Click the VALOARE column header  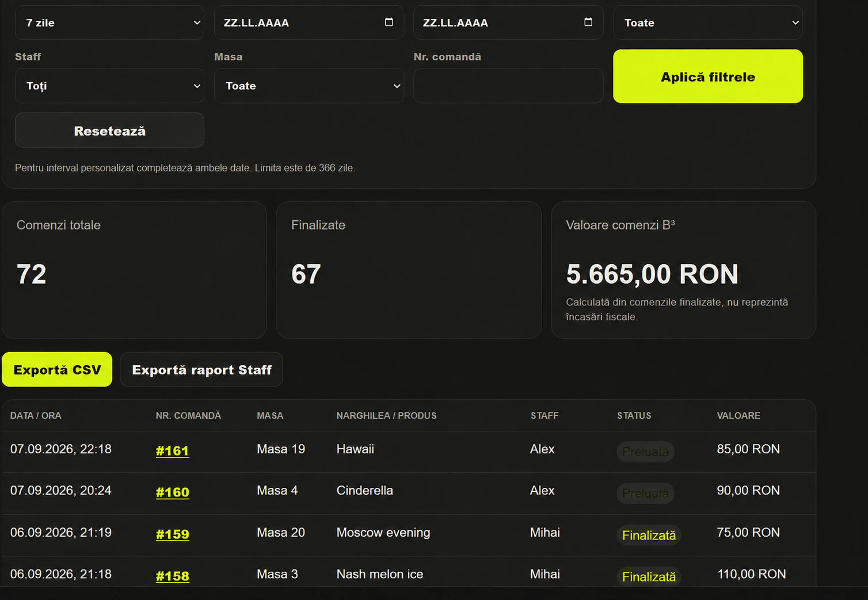pos(738,415)
